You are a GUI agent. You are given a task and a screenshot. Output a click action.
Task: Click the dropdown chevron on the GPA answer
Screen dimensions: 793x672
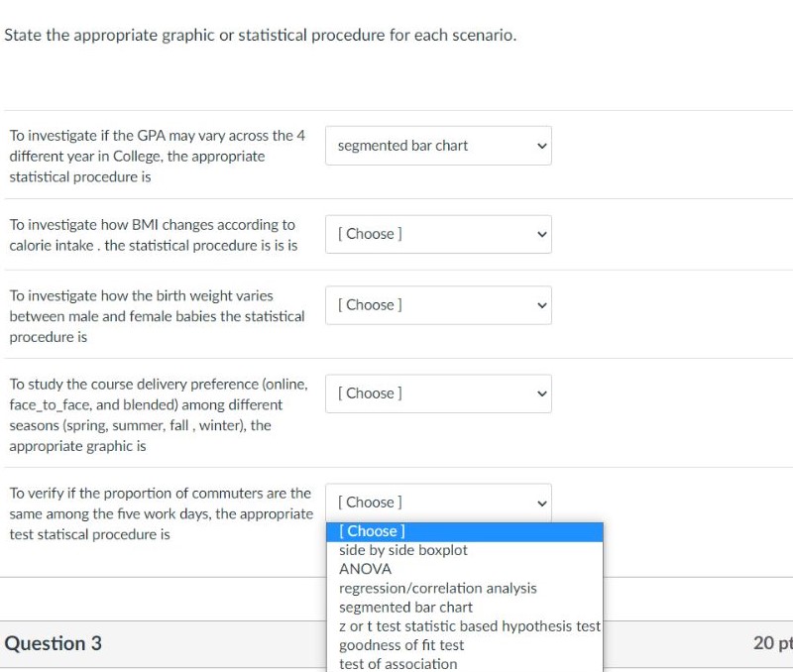[543, 146]
